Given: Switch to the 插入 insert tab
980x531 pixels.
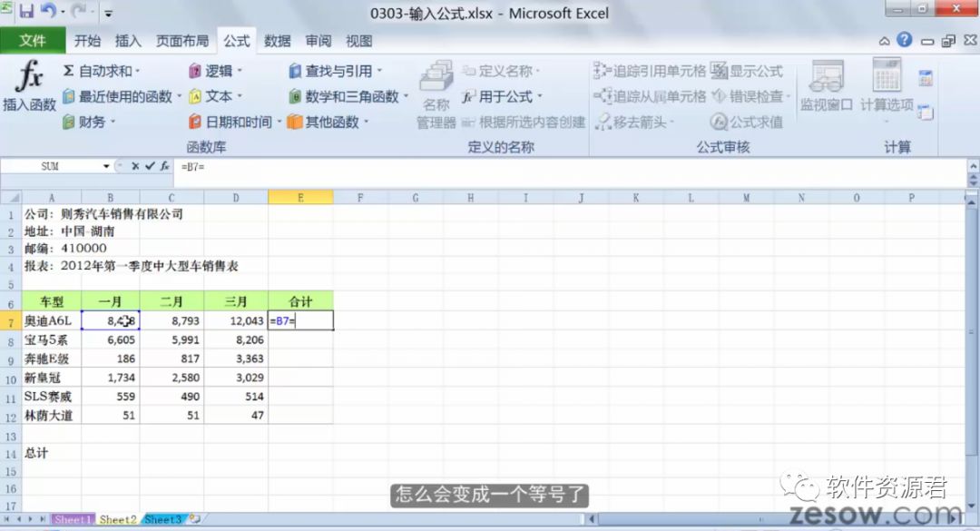Looking at the screenshot, I should tap(128, 41).
